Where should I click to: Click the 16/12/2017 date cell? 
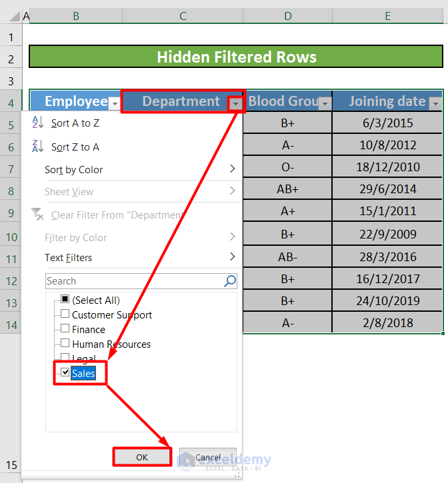tap(387, 278)
